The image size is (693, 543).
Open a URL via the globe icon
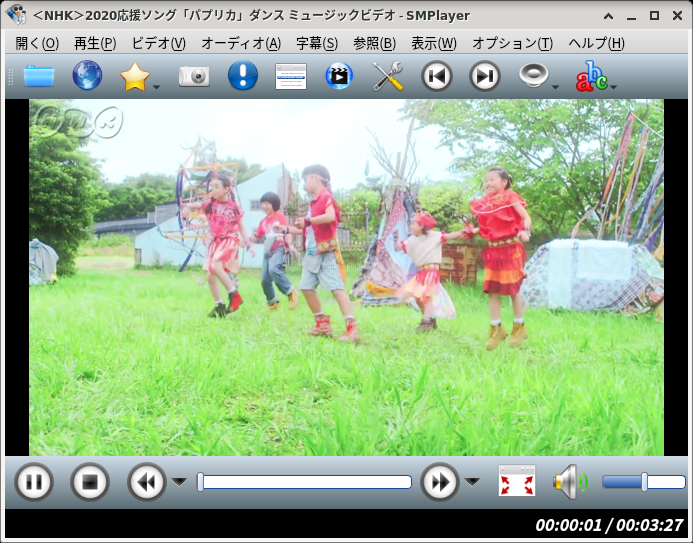[87, 76]
